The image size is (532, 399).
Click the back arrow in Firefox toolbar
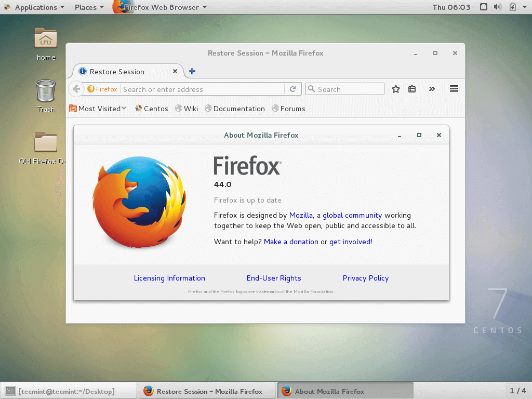[76, 89]
